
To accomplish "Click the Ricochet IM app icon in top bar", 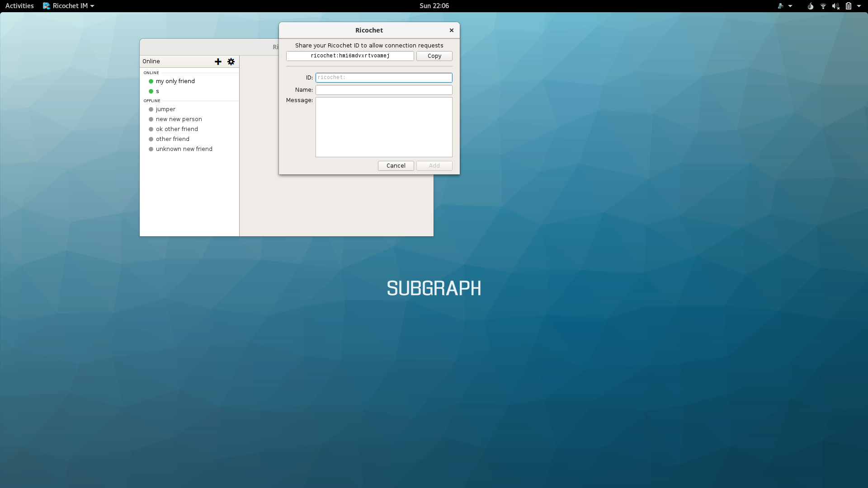I will [x=47, y=6].
